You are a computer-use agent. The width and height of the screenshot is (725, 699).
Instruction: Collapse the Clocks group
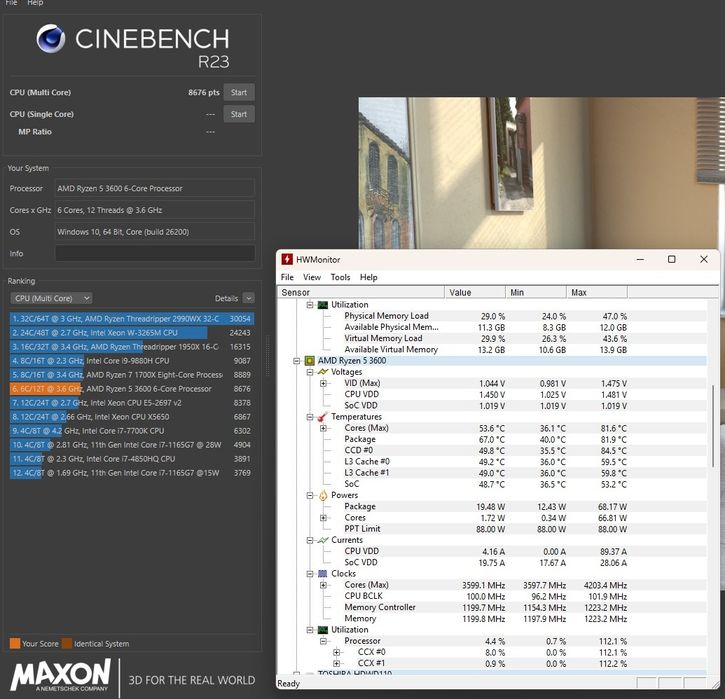pyautogui.click(x=310, y=574)
